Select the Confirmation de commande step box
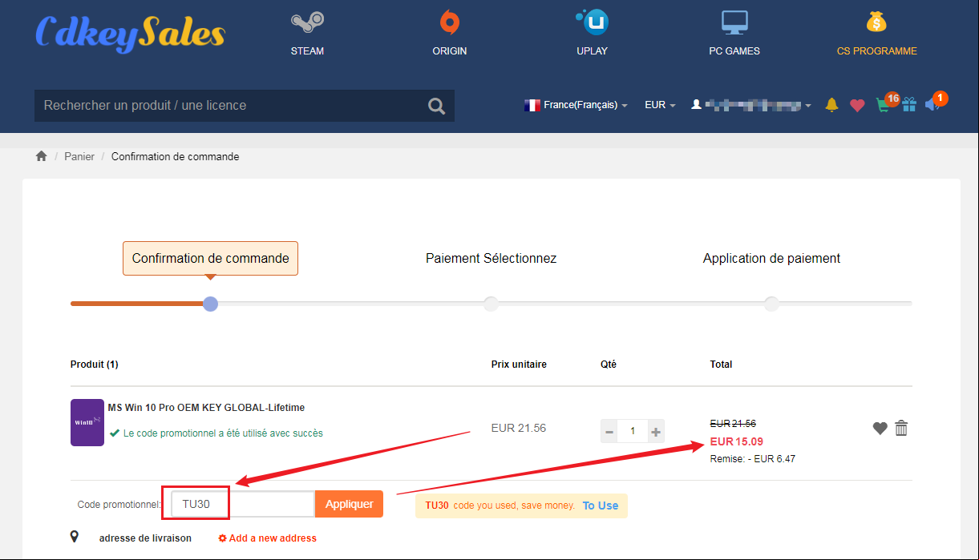The width and height of the screenshot is (979, 560). (210, 258)
